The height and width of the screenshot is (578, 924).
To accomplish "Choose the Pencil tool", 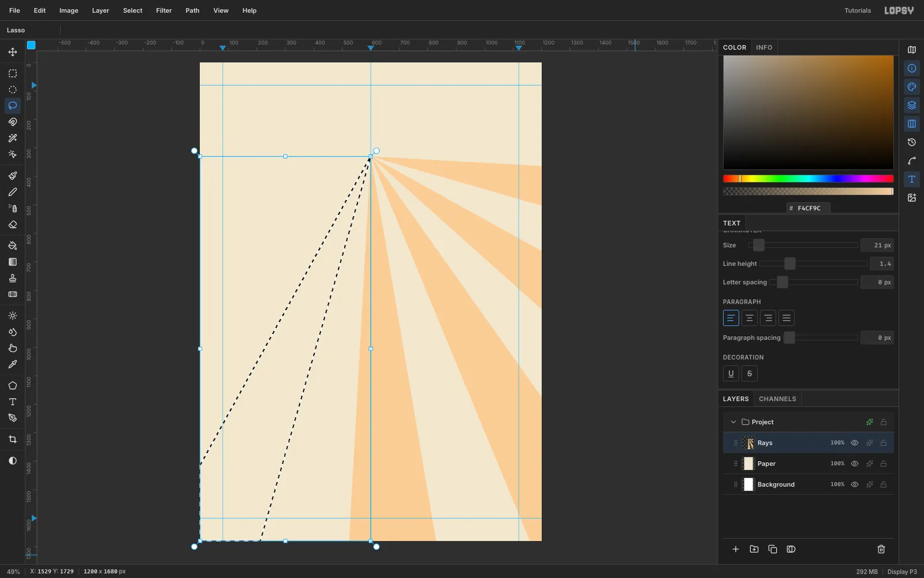I will (13, 192).
